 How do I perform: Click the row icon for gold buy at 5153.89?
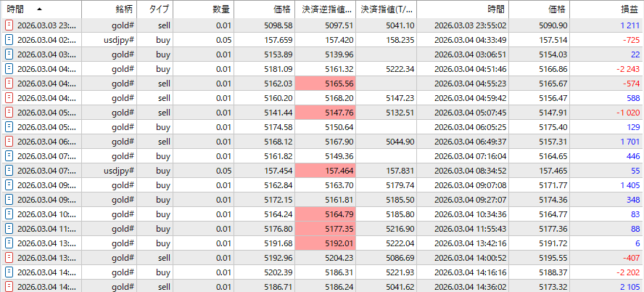point(9,54)
